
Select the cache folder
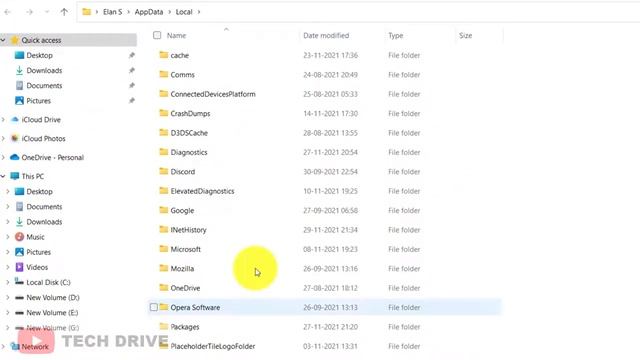180,55
